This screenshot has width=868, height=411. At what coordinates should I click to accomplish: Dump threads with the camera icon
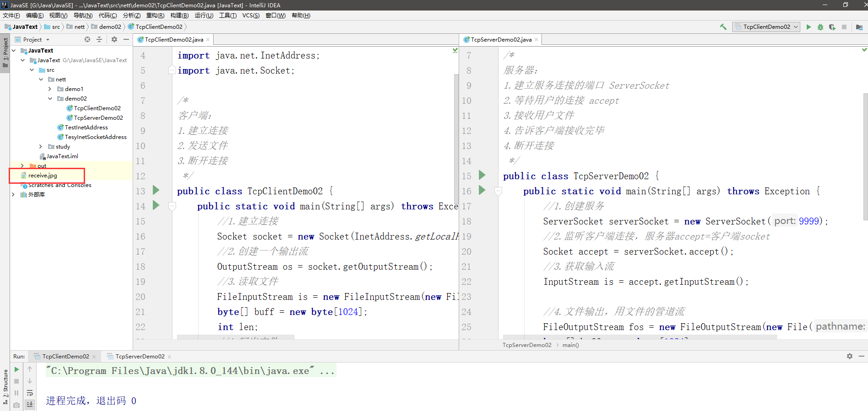click(17, 405)
